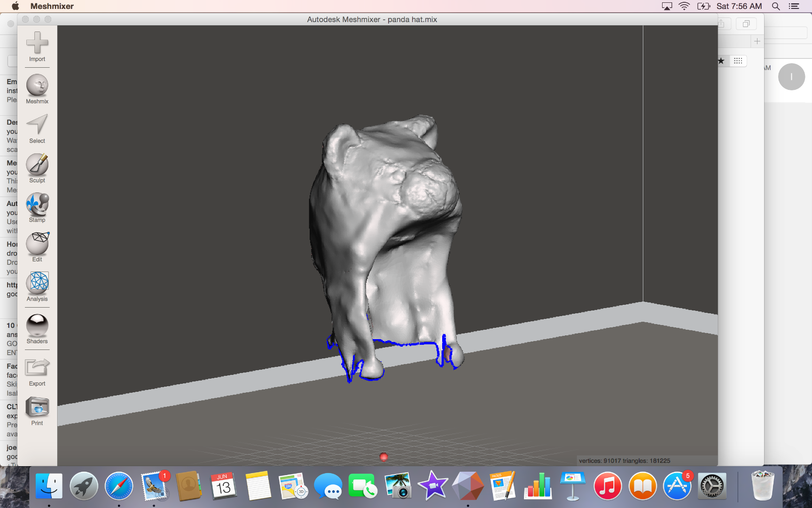Open Mail from the Dock
This screenshot has height=508, width=812.
pos(154,486)
